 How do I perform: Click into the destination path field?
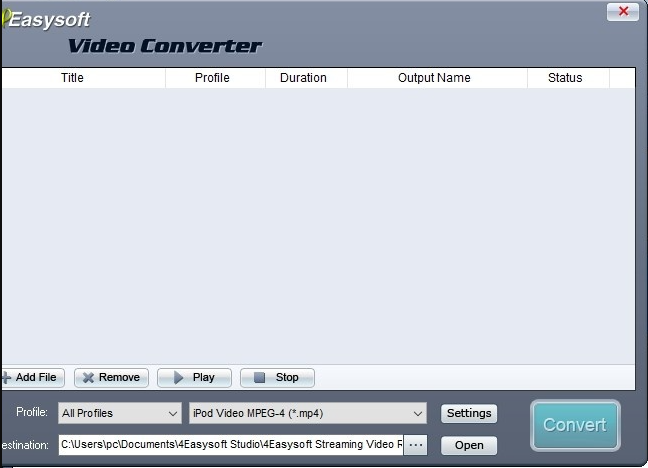[x=230, y=444]
